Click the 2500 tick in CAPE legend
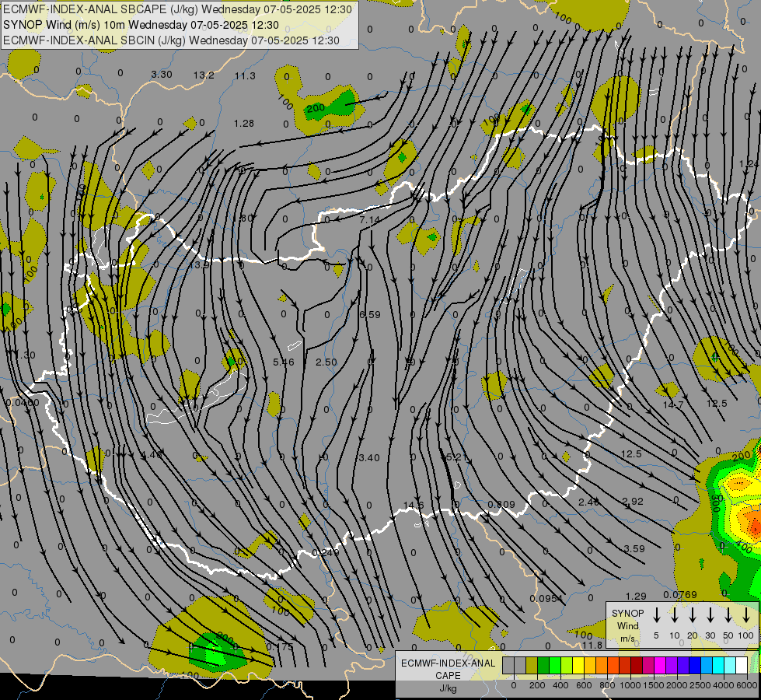Image resolution: width=761 pixels, height=700 pixels. 700,685
